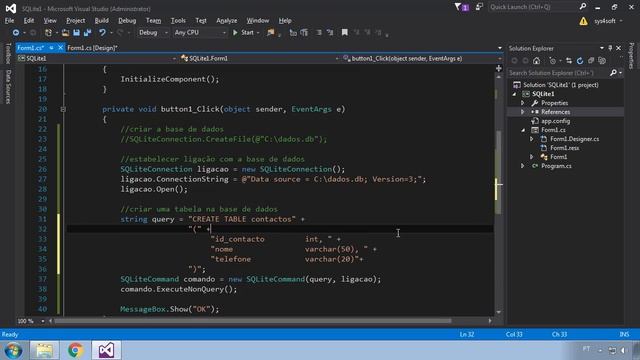Image resolution: width=640 pixels, height=360 pixels.
Task: Open the Edit menu
Action: click(x=29, y=20)
